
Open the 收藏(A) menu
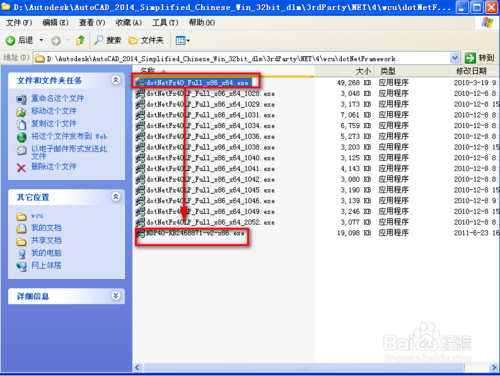click(x=128, y=23)
